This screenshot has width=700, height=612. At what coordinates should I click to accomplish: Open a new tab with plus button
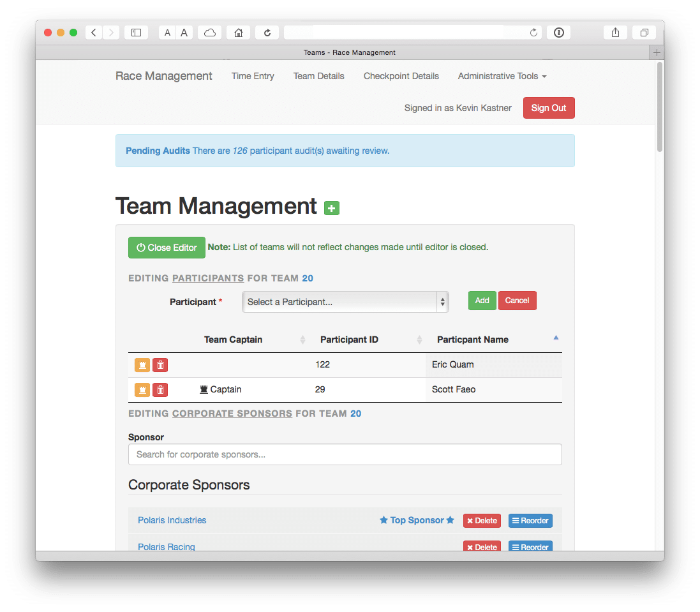click(656, 53)
